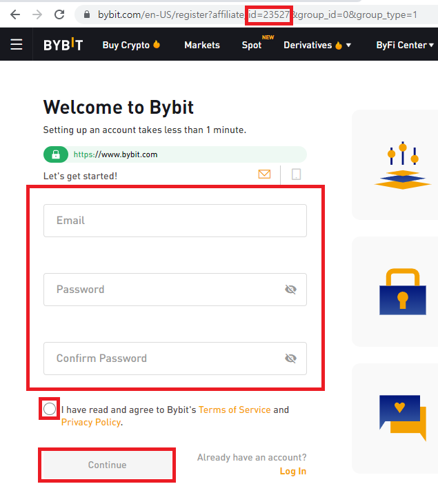The height and width of the screenshot is (504, 438).
Task: Show the Confirm Password field text
Action: pyautogui.click(x=290, y=359)
